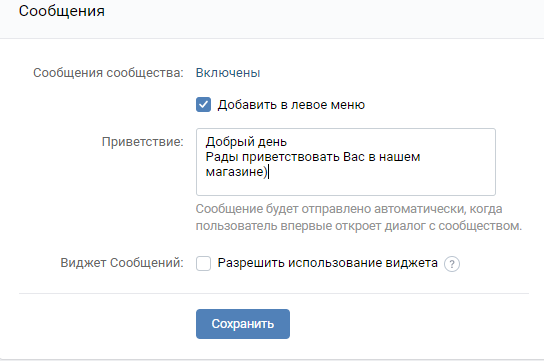Open the "Включены" community messages dropdown
The width and height of the screenshot is (544, 361).
click(228, 73)
